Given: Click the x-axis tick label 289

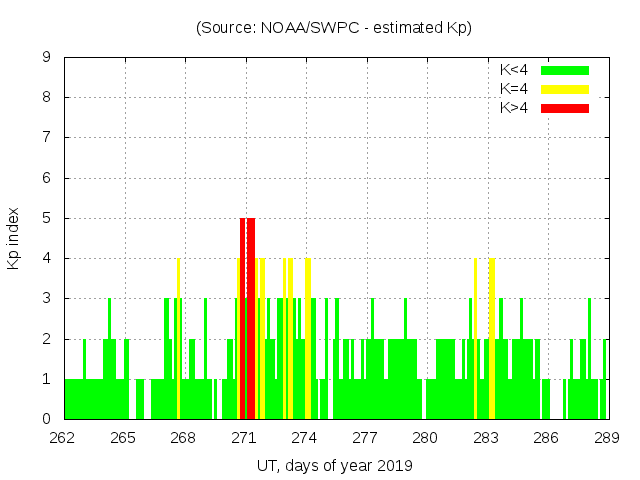Looking at the screenshot, I should click(x=606, y=437).
